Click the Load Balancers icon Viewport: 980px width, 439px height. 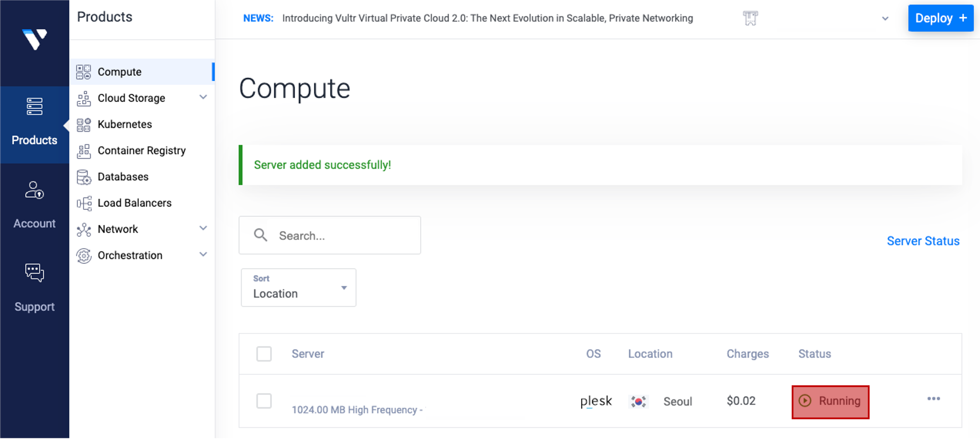(x=84, y=203)
